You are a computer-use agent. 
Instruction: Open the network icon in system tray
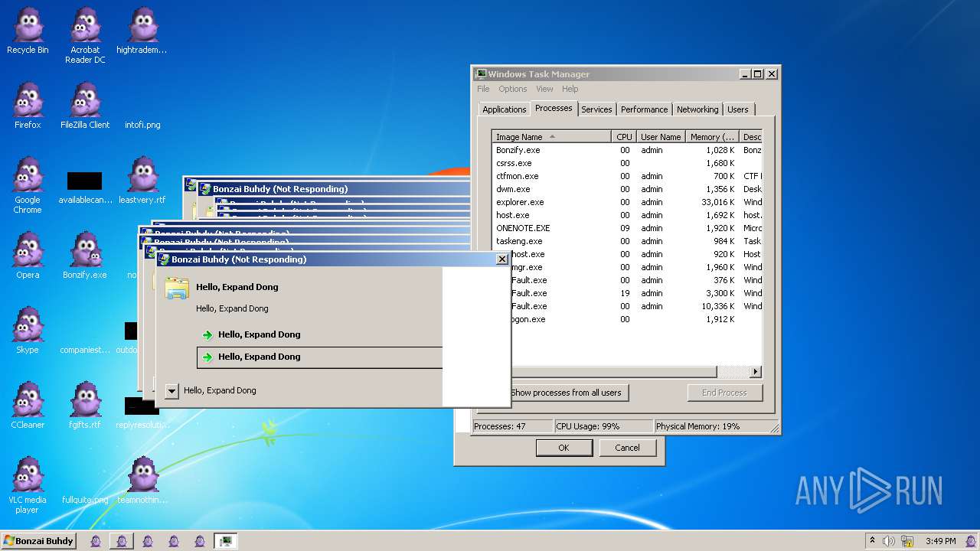(906, 541)
